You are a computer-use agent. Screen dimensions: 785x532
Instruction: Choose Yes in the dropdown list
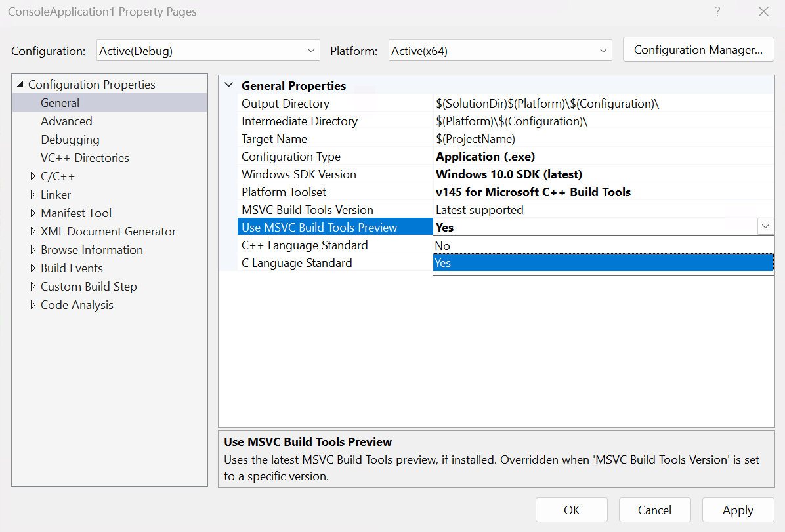pyautogui.click(x=603, y=263)
